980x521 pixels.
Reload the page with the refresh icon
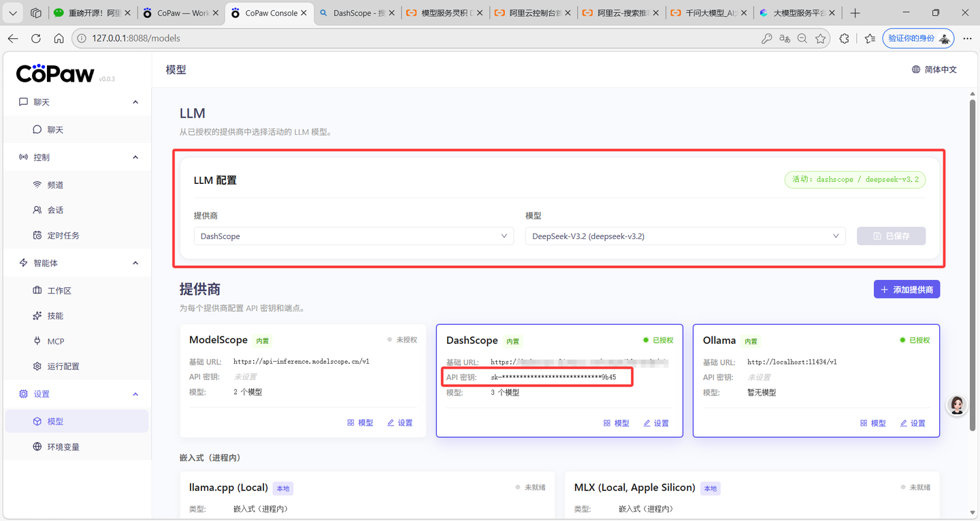(36, 39)
